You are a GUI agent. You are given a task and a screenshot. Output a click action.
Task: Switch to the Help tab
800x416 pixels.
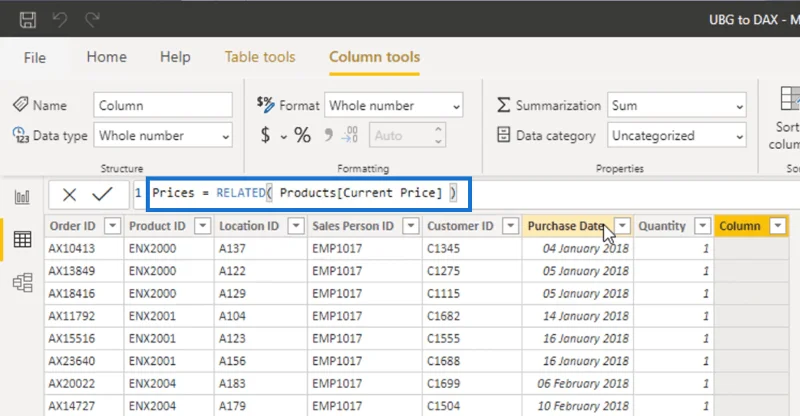point(175,57)
